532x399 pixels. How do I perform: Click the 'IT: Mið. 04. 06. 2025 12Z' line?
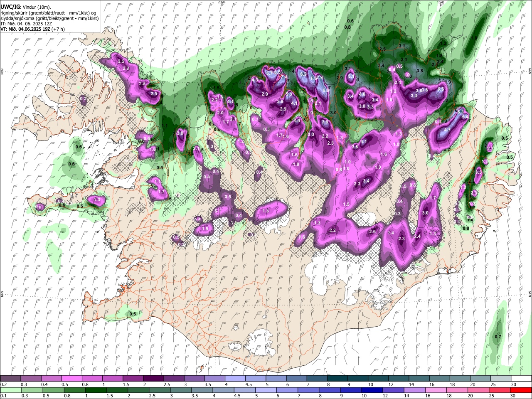tap(26, 24)
